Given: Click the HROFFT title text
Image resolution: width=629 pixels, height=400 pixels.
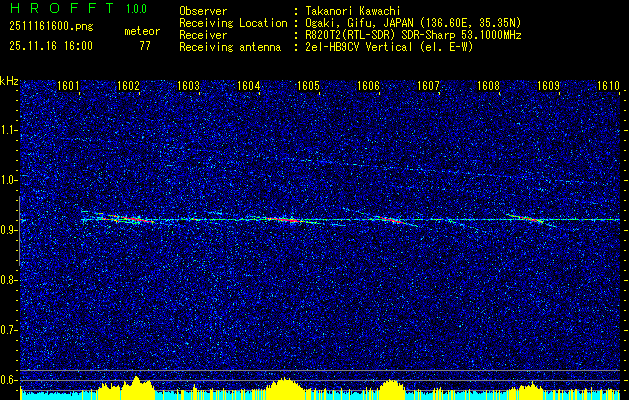Looking at the screenshot, I should click(61, 8).
